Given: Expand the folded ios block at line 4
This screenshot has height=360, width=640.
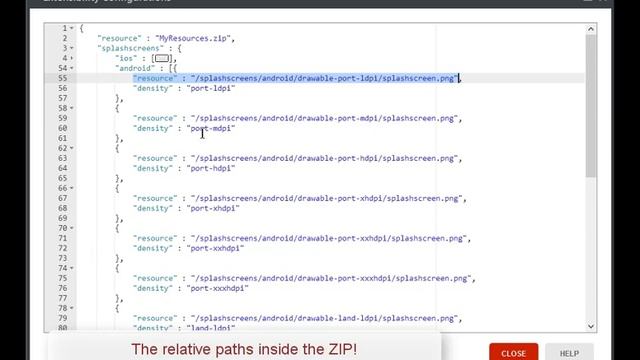Looking at the screenshot, I should (x=72, y=58).
